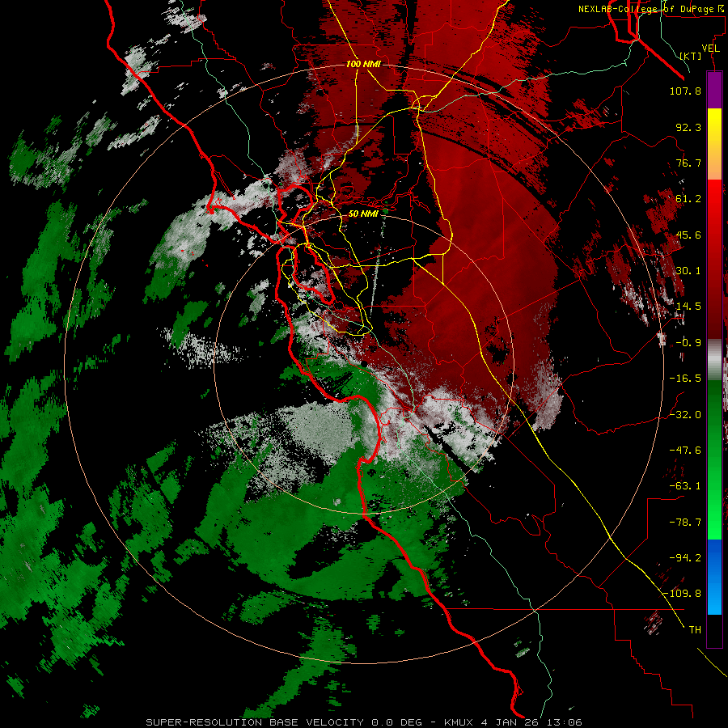Click the 107.8 legend value
This screenshot has height=728, width=728.
coord(685,91)
